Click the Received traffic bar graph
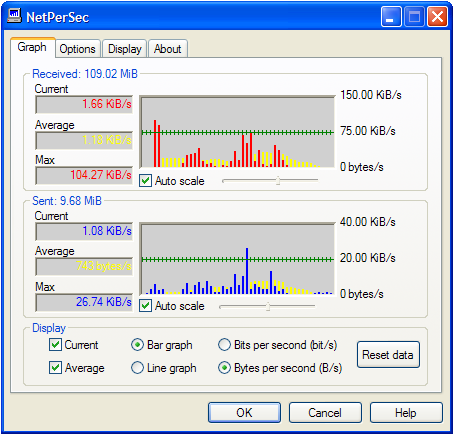This screenshot has width=454, height=435. click(237, 132)
